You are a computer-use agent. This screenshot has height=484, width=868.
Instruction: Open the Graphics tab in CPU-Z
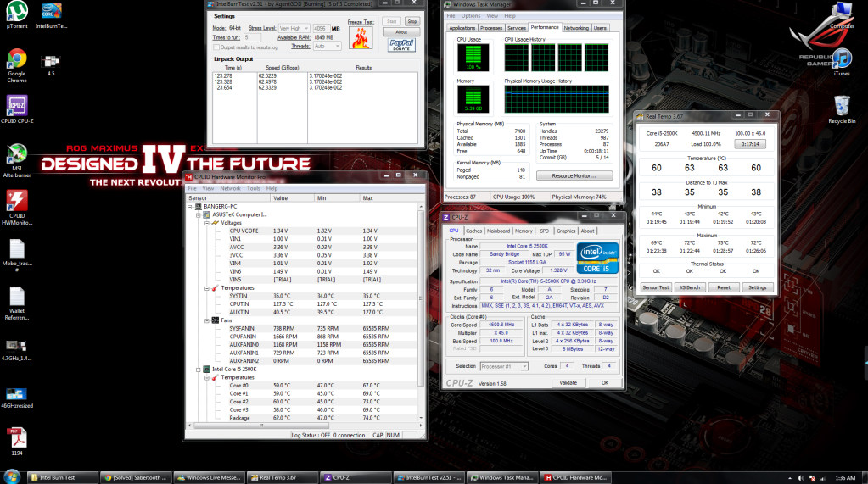click(x=566, y=231)
